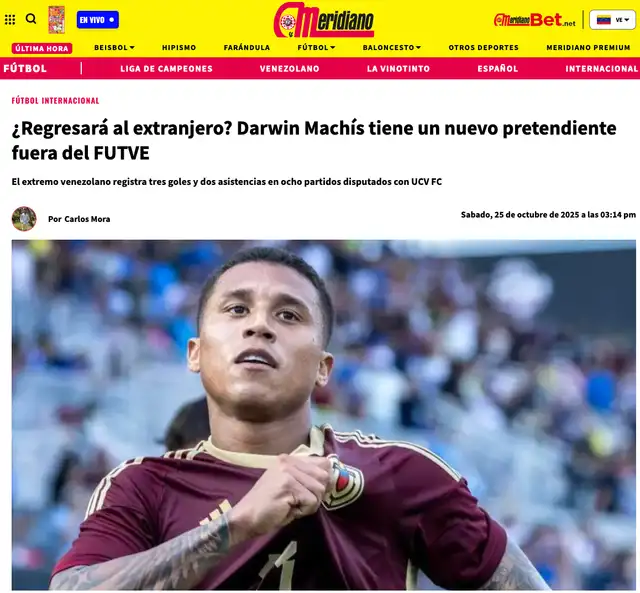Open the Hipismo menu item

point(179,48)
